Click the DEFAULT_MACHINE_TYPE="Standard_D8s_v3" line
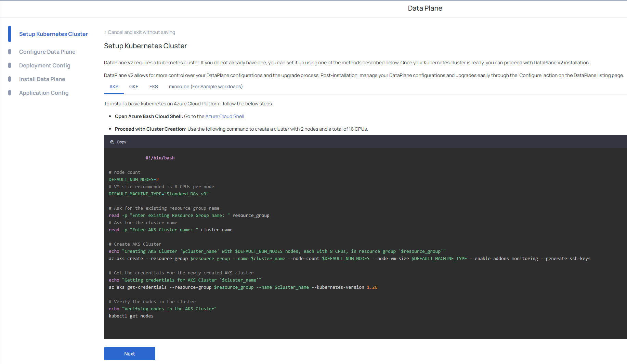This screenshot has width=627, height=364. (159, 194)
